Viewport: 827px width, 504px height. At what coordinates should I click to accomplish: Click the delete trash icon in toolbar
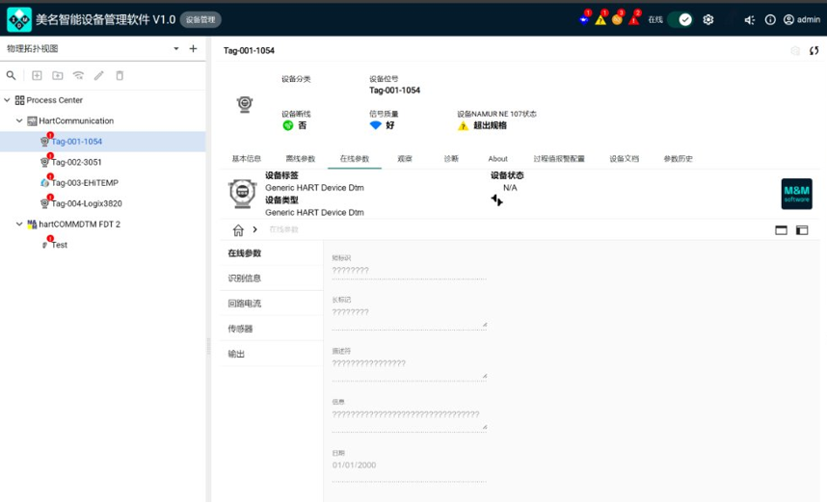pos(120,75)
